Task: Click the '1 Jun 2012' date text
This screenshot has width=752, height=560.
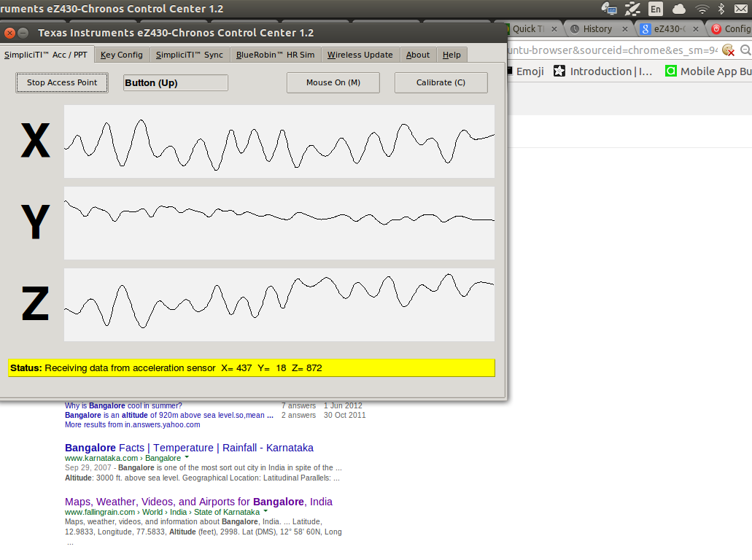Action: [343, 405]
